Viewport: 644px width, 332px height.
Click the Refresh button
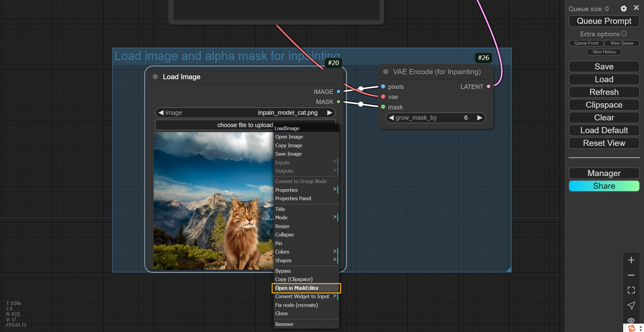(x=604, y=92)
